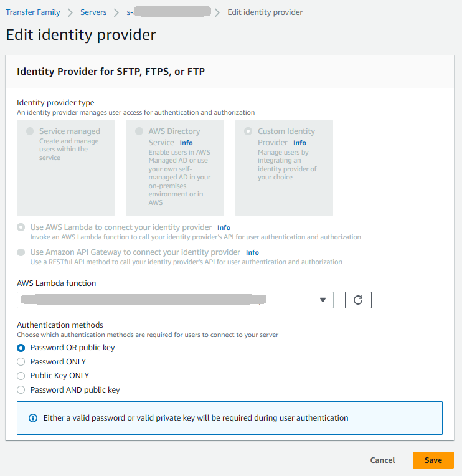Image resolution: width=462 pixels, height=476 pixels.
Task: Select Password AND public key option
Action: [21, 390]
